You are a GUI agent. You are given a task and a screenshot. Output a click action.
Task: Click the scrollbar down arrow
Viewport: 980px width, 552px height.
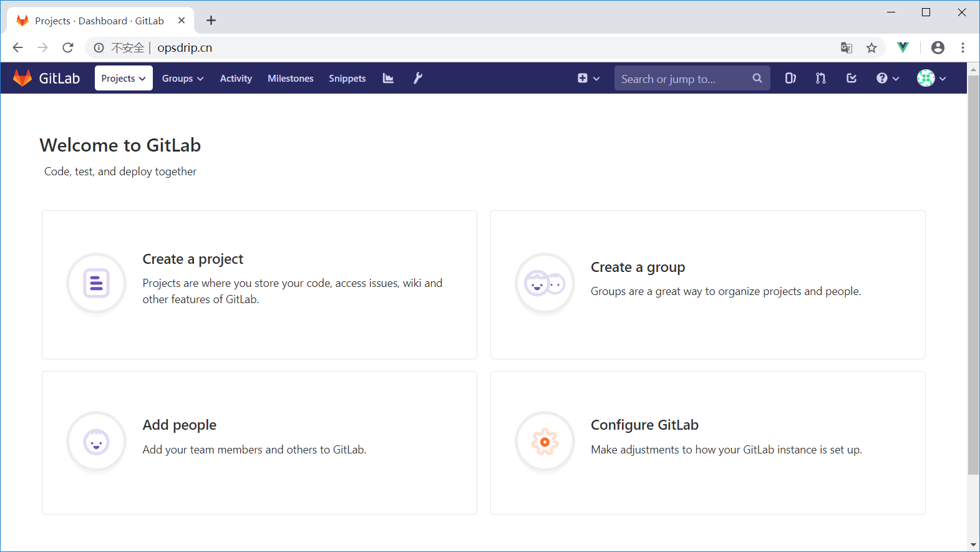point(973,545)
